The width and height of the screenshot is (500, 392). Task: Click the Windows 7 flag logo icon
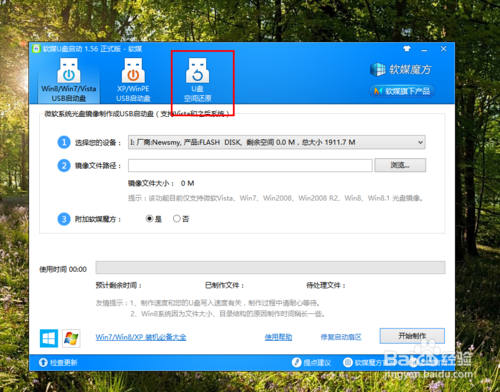(x=71, y=338)
